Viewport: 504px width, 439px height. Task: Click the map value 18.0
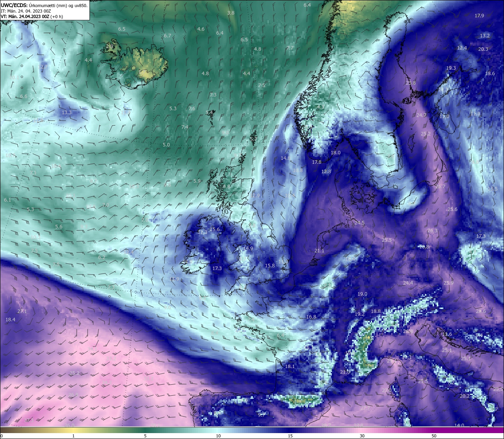click(335, 153)
